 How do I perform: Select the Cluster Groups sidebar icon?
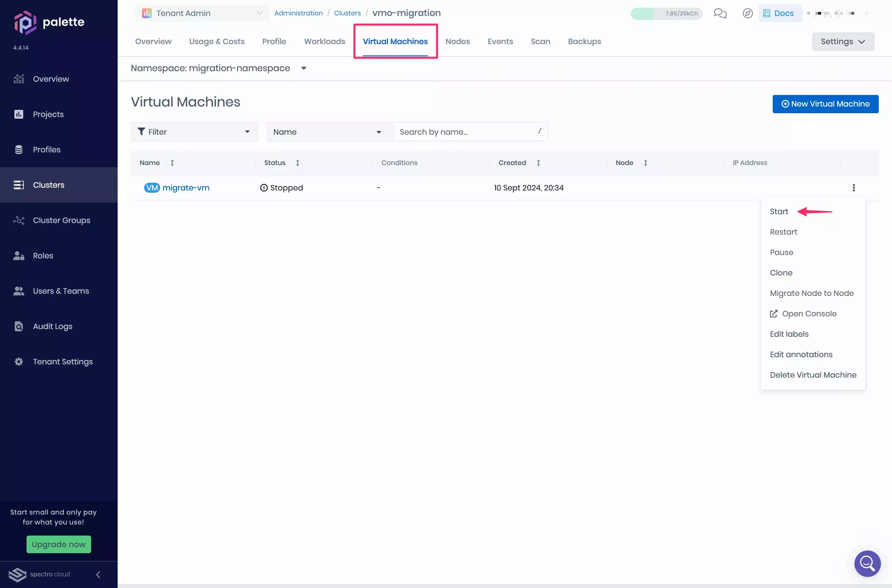click(19, 220)
